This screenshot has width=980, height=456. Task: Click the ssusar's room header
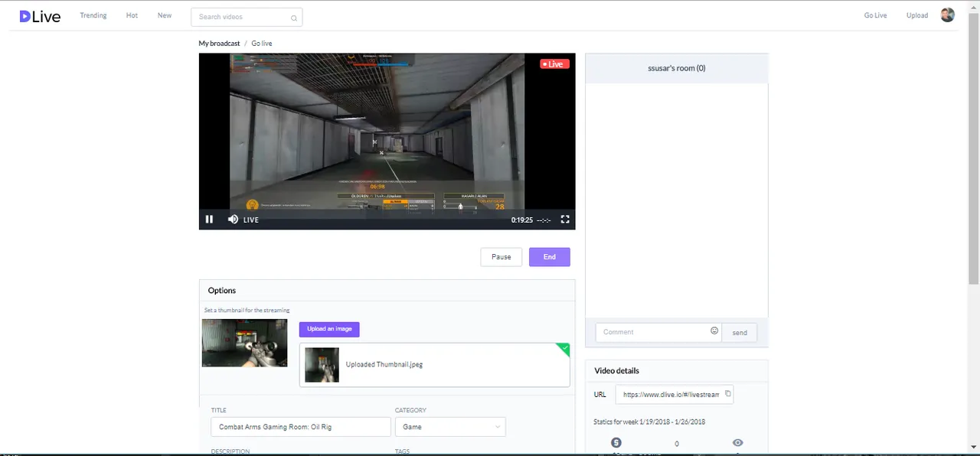[677, 68]
